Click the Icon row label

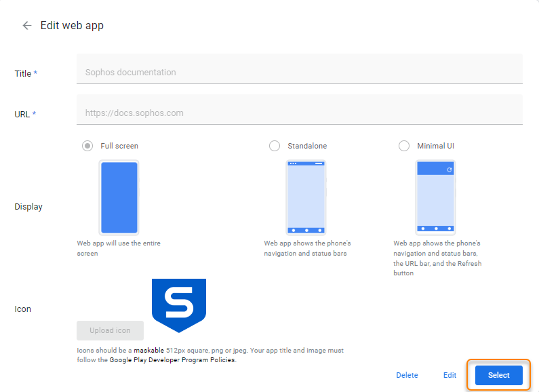pos(23,309)
